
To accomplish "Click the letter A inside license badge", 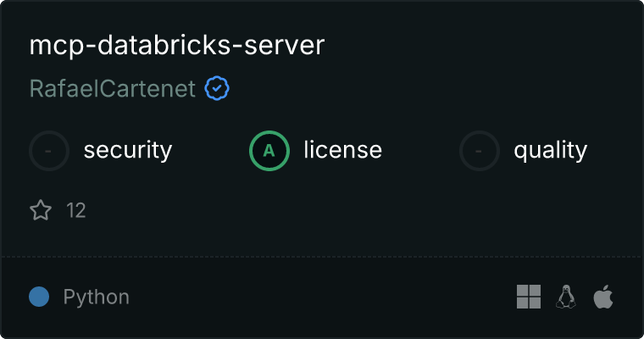I will 269,151.
